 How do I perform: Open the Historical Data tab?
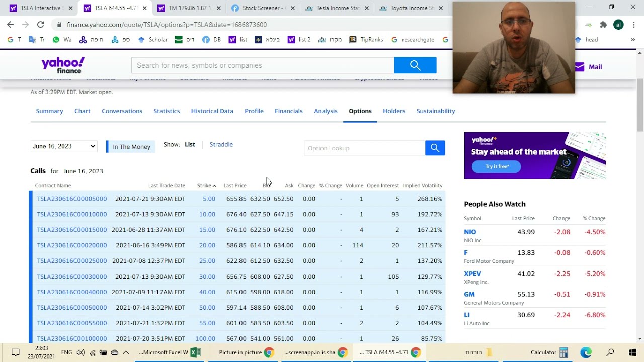click(x=212, y=111)
